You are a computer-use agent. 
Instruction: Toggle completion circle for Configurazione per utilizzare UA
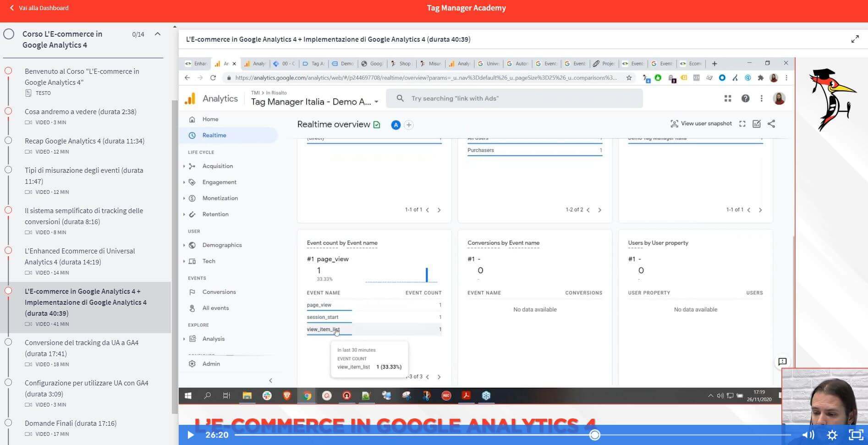(x=8, y=383)
